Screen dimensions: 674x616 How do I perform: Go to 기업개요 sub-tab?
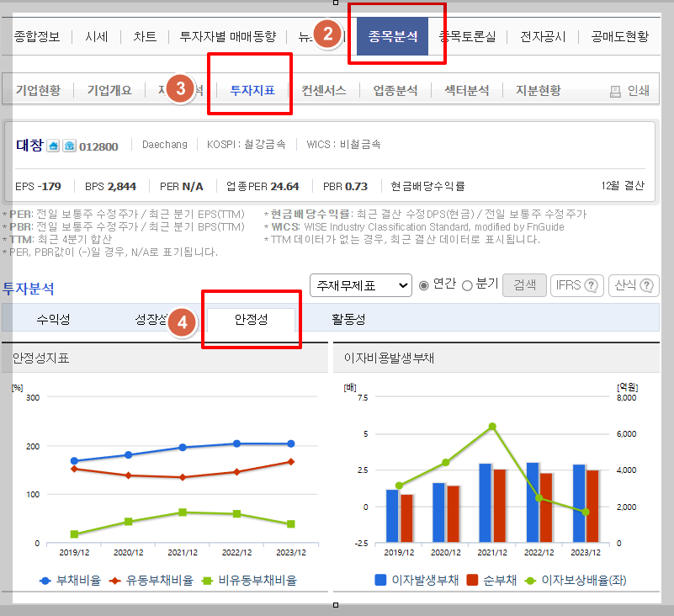click(109, 90)
